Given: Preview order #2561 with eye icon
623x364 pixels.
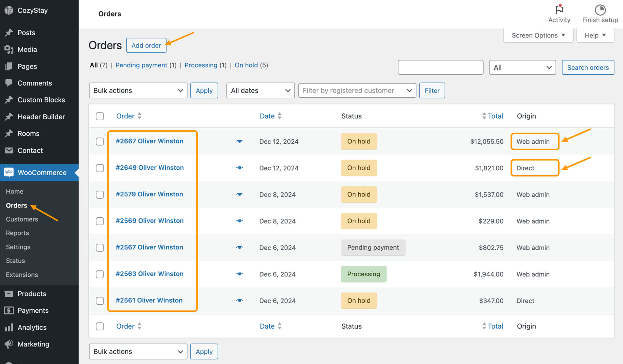Looking at the screenshot, I should coord(239,301).
